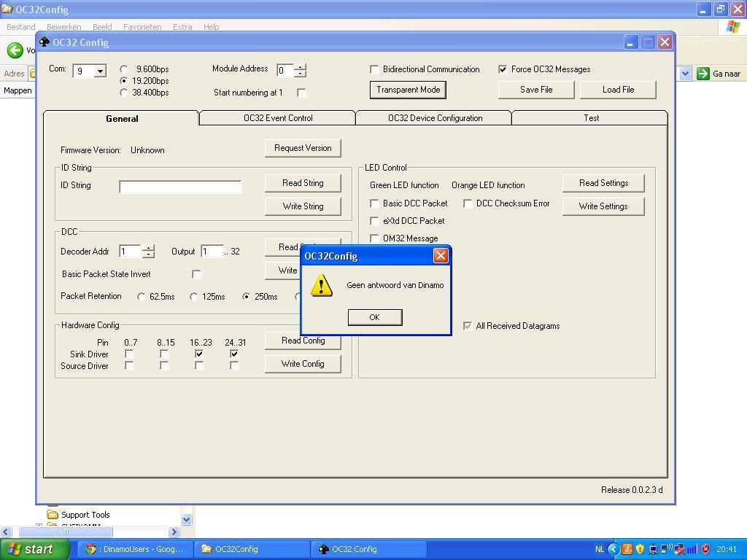Click the yellow warning icon in the dialog
This screenshot has width=747, height=560.
[x=322, y=286]
